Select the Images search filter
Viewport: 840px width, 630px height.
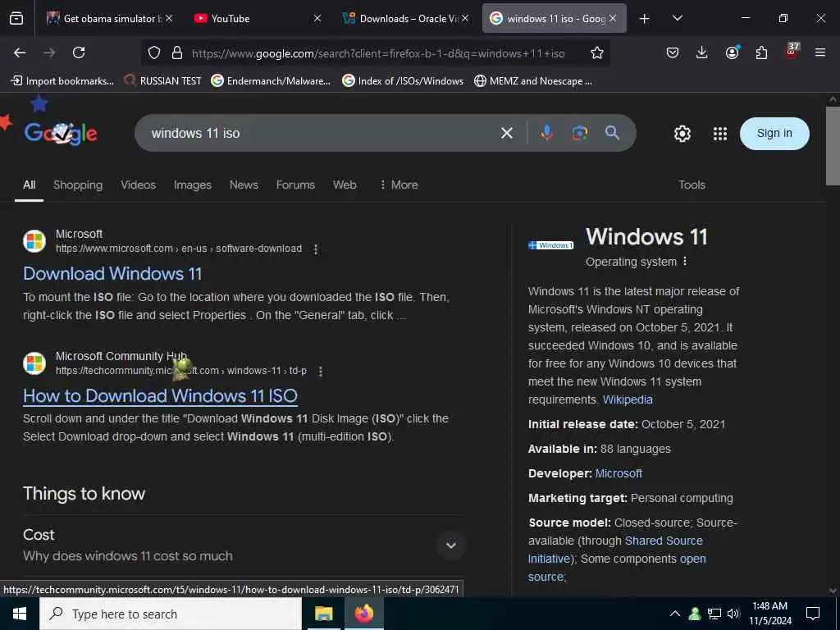pos(192,185)
